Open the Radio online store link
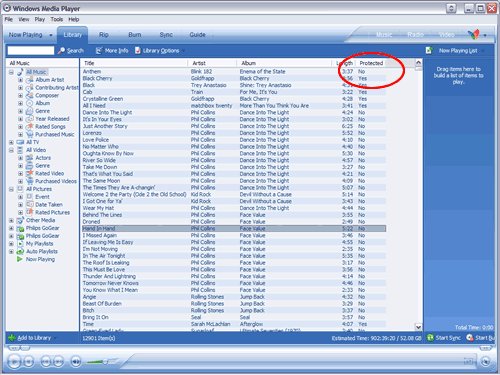Screen dimensions: 500x375 point(415,35)
